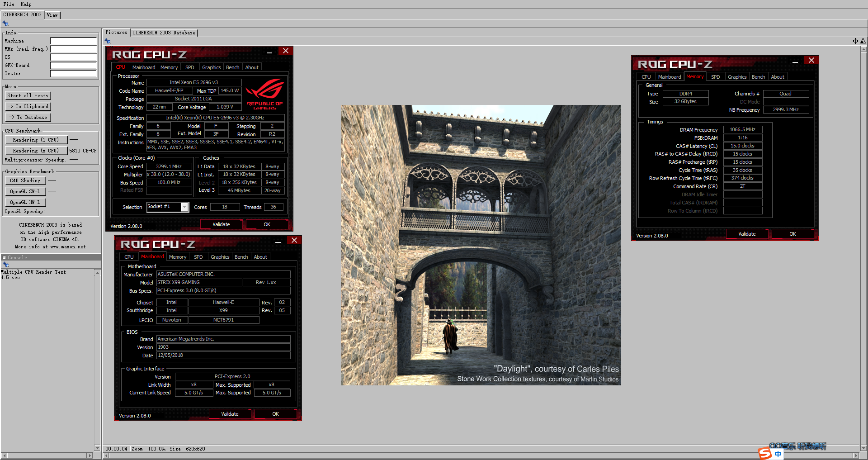
Task: Click the Tester input field
Action: pyautogui.click(x=73, y=73)
